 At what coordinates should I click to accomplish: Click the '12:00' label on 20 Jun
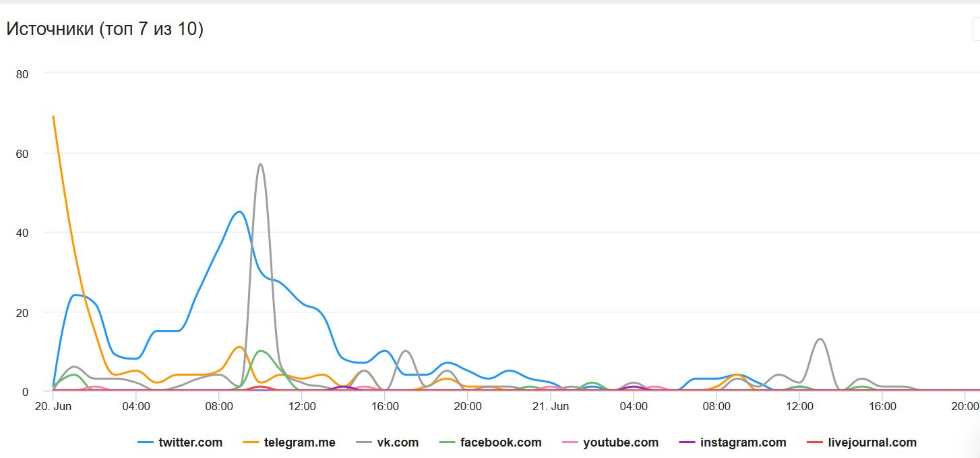pyautogui.click(x=302, y=407)
